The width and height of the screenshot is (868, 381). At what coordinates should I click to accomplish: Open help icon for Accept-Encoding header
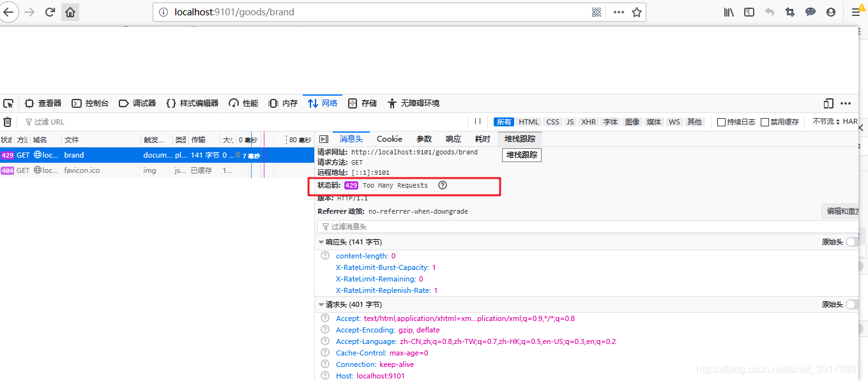(325, 330)
